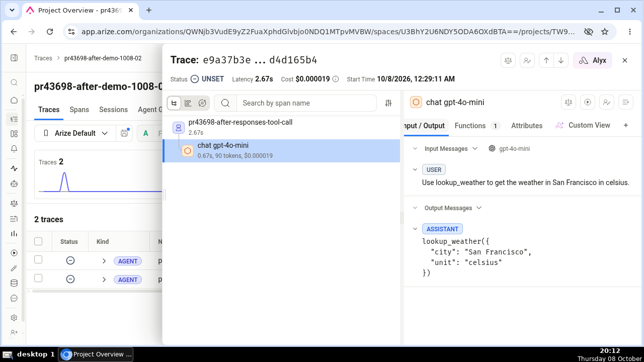Switch to the Spans tab
The image size is (644, 362).
pyautogui.click(x=79, y=110)
